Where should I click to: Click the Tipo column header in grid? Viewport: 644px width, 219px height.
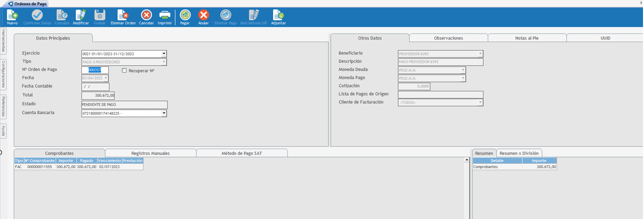19,161
